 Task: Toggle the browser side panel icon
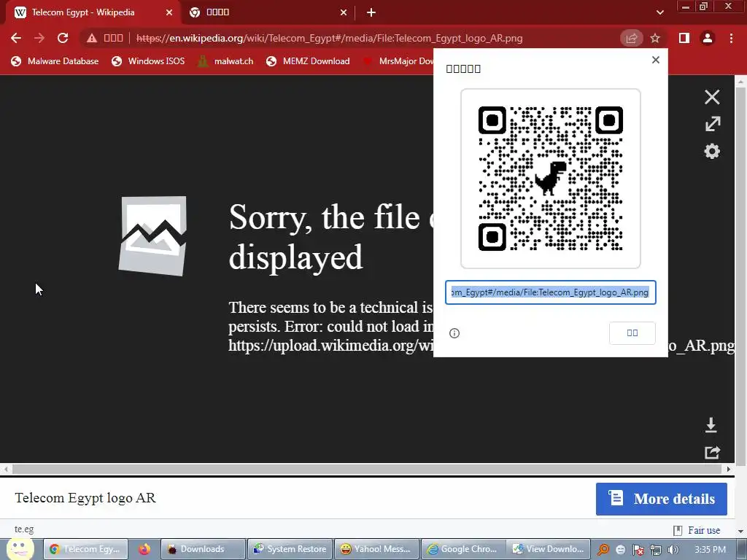click(x=684, y=38)
